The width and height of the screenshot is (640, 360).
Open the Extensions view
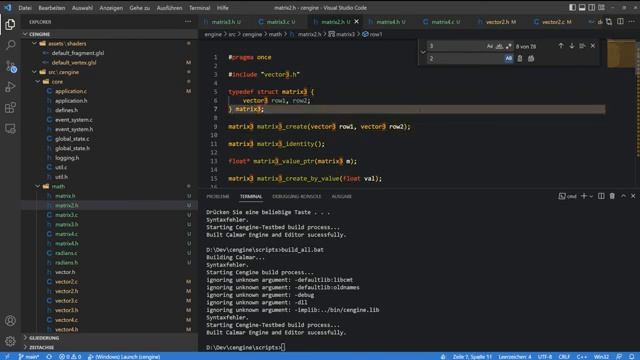pos(10,108)
